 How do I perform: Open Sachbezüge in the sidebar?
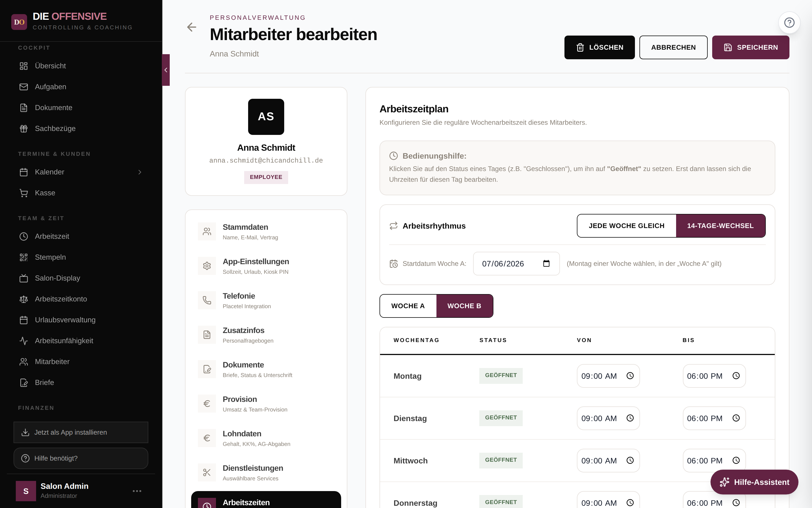point(81,128)
